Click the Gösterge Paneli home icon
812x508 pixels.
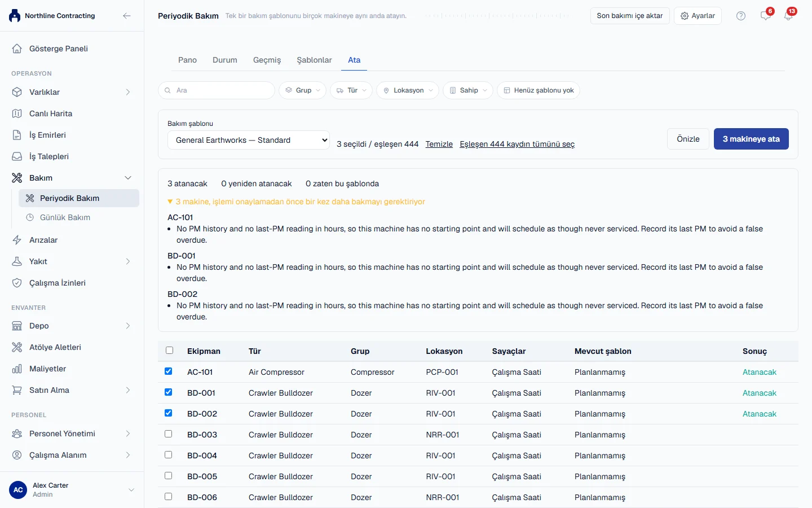(x=17, y=49)
